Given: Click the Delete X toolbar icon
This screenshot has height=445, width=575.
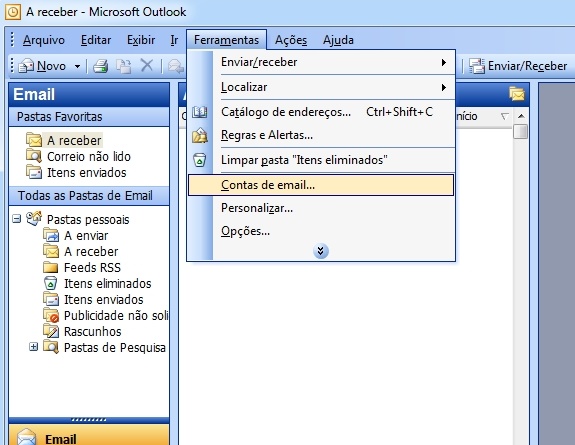Looking at the screenshot, I should click(147, 66).
